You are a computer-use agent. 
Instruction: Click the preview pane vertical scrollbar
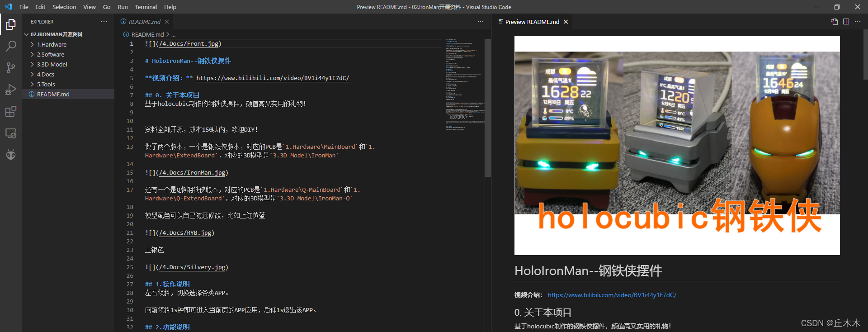(x=866, y=54)
